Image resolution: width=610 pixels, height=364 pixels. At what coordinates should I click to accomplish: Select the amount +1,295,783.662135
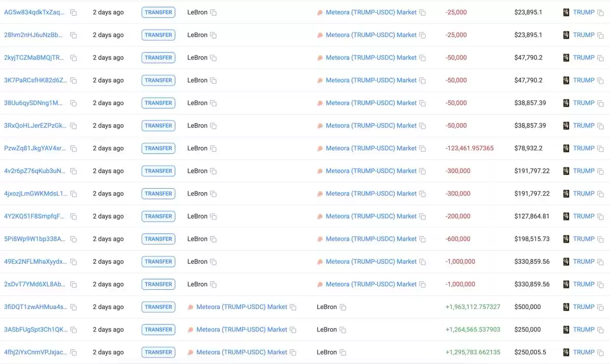(x=473, y=352)
